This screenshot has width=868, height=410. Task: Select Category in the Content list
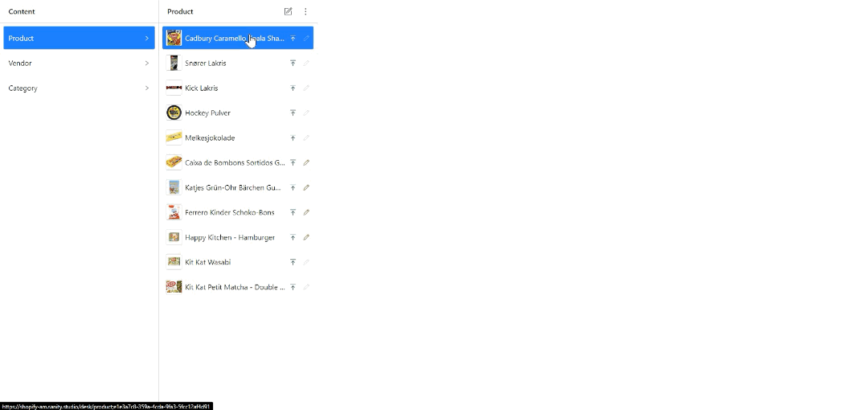pos(79,88)
